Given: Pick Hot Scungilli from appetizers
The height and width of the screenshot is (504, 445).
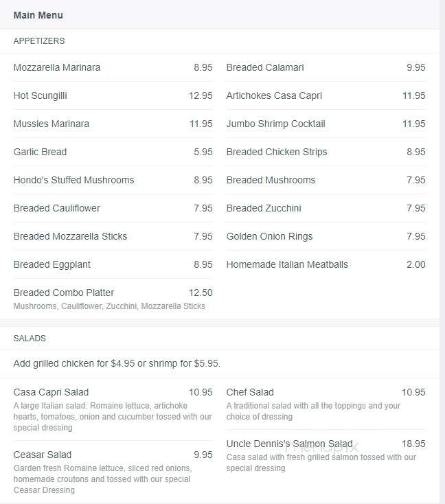Looking at the screenshot, I should pos(113,95).
